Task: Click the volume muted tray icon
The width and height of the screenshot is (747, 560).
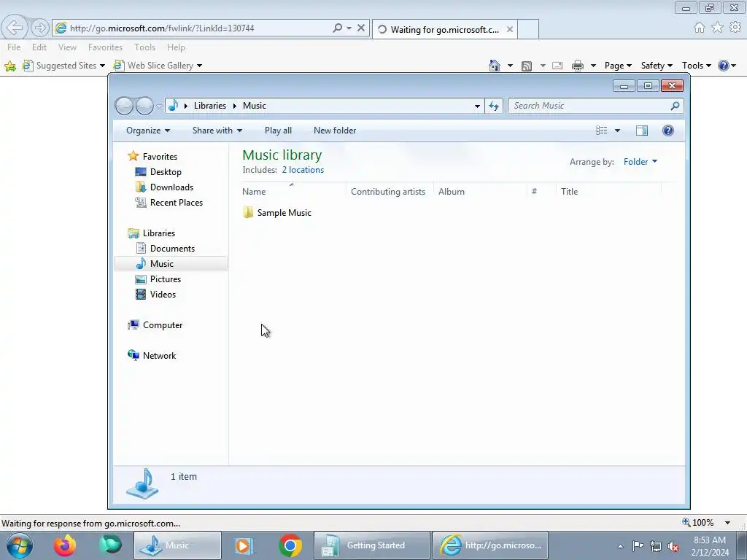Action: pyautogui.click(x=673, y=546)
